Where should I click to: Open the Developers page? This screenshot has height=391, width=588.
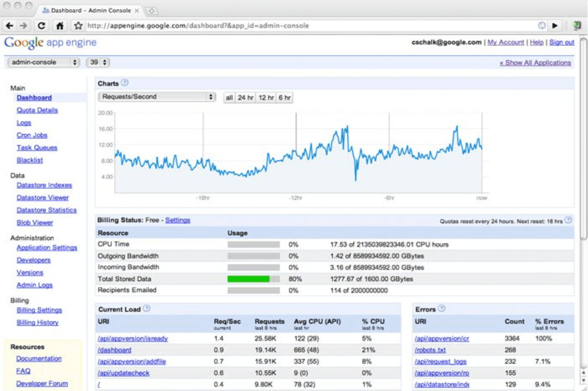tap(33, 260)
